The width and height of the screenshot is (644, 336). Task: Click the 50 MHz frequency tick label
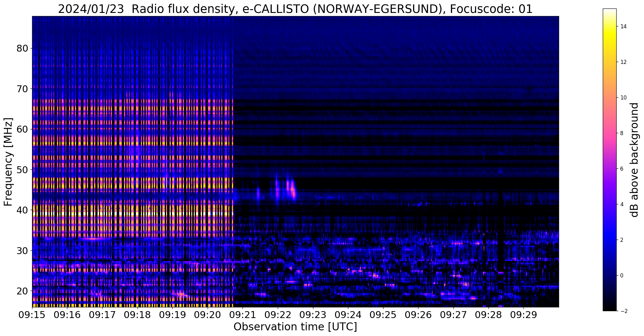(x=22, y=169)
